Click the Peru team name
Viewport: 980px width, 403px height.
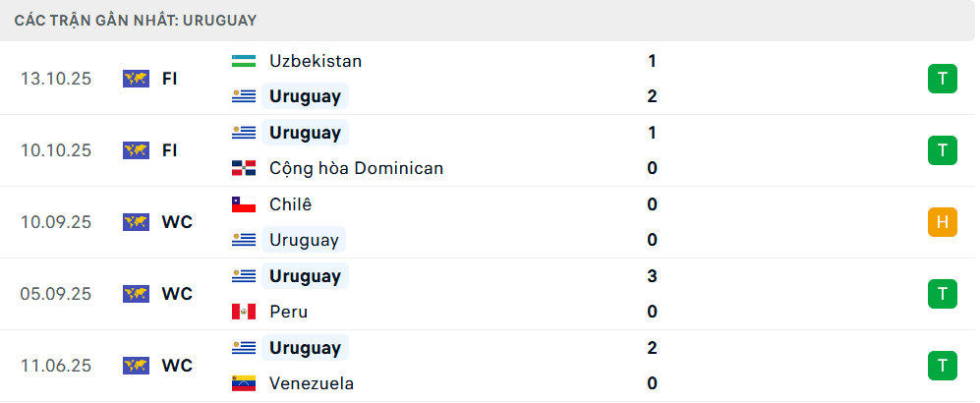click(288, 312)
